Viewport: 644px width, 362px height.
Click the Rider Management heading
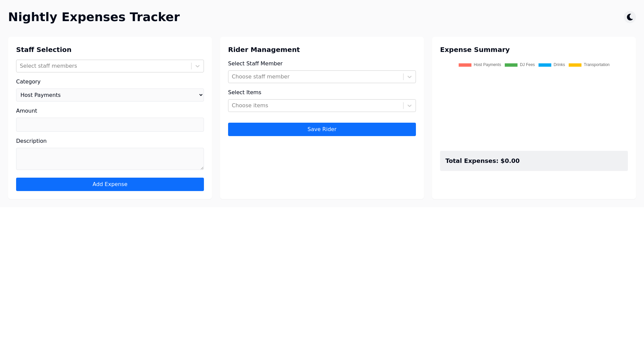[x=264, y=50]
